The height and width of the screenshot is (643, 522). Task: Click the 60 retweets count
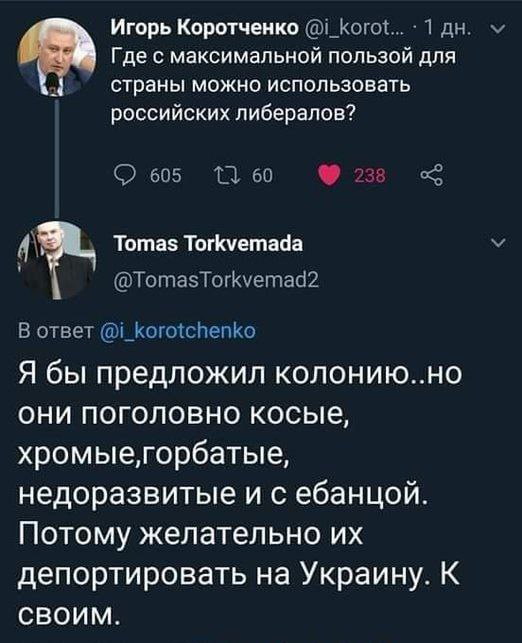(262, 176)
